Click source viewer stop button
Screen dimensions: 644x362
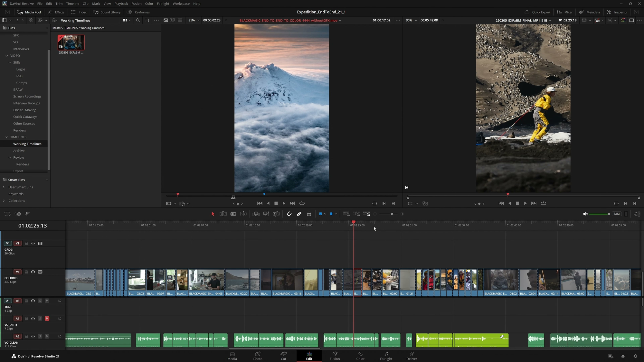[x=276, y=203]
